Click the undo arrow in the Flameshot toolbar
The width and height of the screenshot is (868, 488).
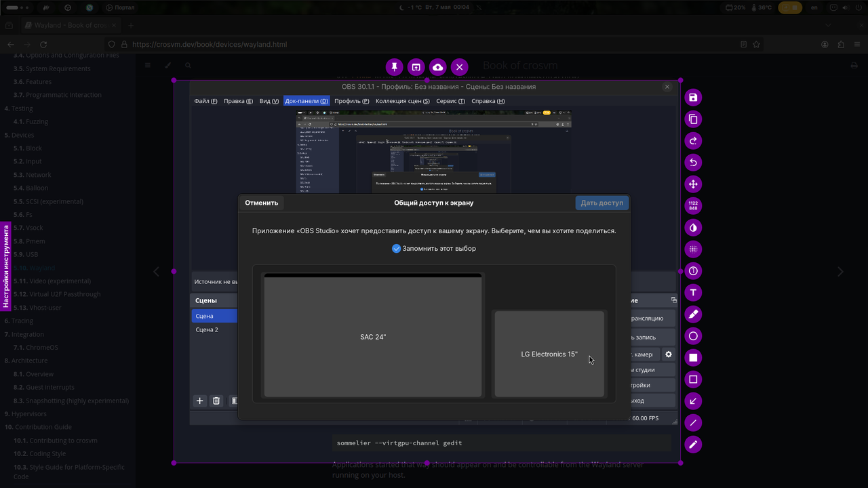[693, 163]
